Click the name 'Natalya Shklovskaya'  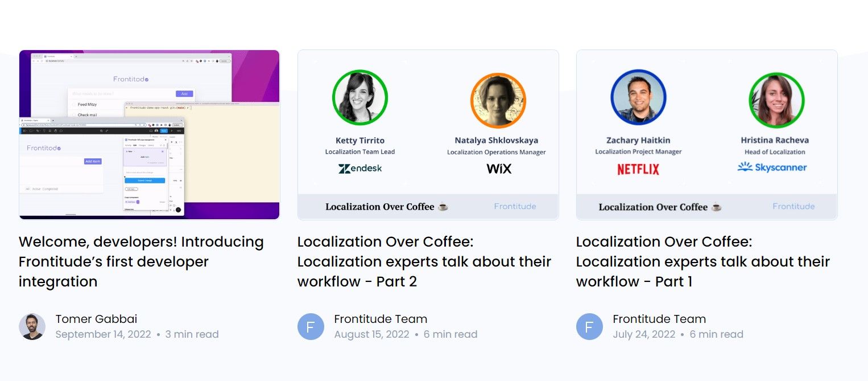(497, 140)
